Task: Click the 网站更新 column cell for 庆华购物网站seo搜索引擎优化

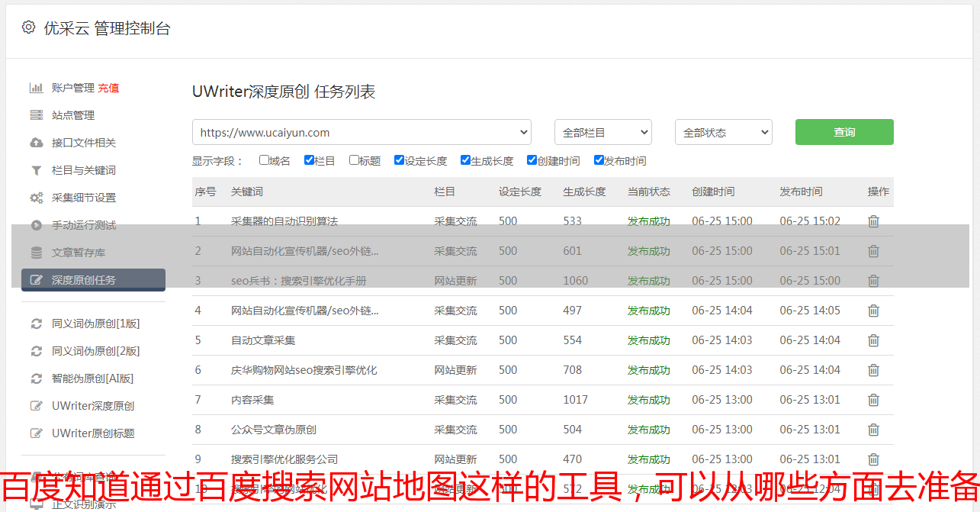Action: pyautogui.click(x=455, y=370)
